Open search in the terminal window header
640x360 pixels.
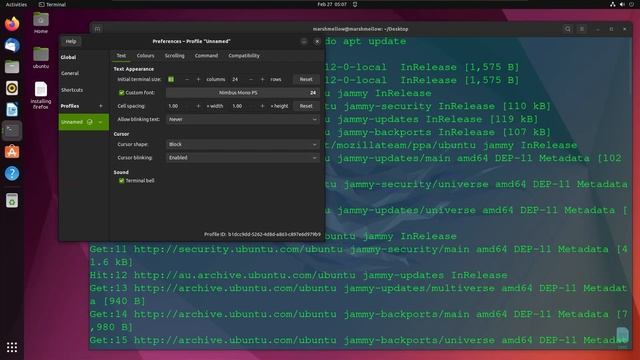(568, 29)
